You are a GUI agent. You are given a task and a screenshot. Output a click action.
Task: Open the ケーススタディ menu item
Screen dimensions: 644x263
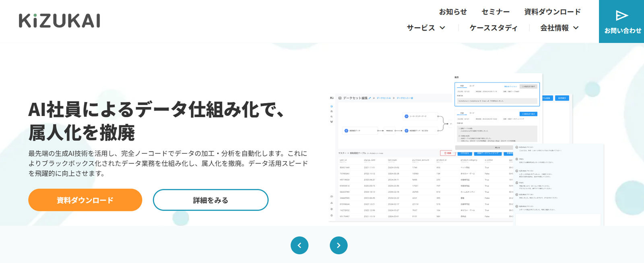coord(493,28)
